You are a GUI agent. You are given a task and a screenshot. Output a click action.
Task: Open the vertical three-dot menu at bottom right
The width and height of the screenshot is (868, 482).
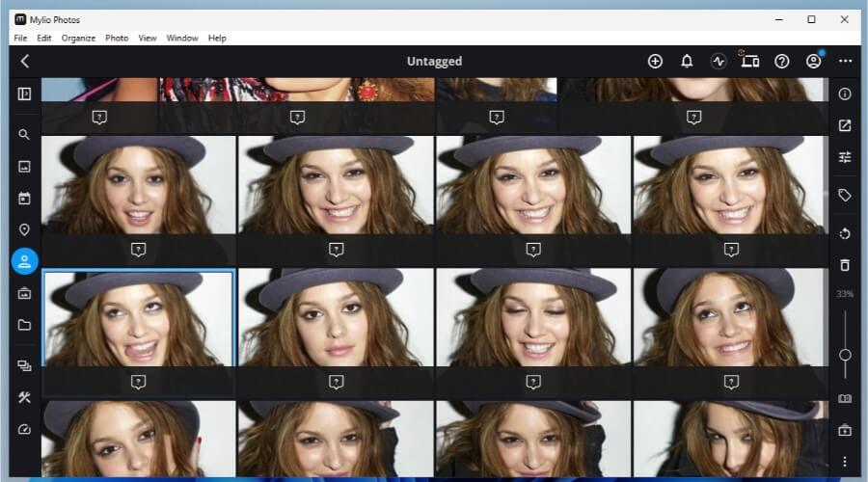[845, 461]
